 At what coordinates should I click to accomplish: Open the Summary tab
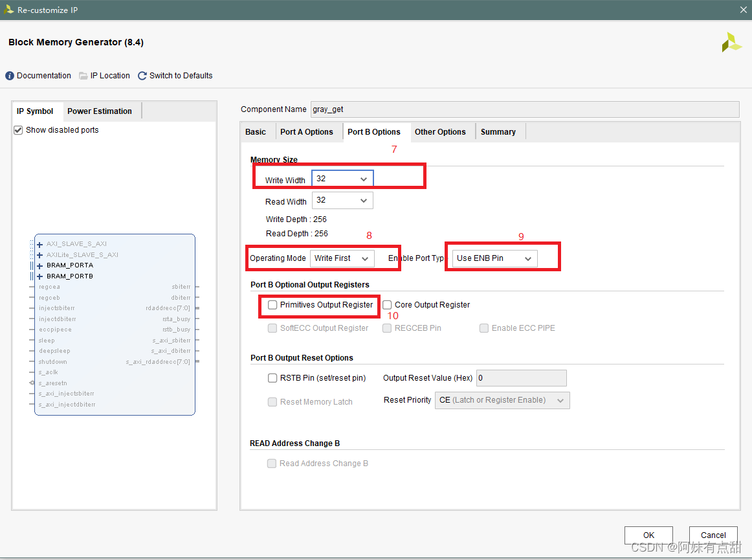click(498, 132)
